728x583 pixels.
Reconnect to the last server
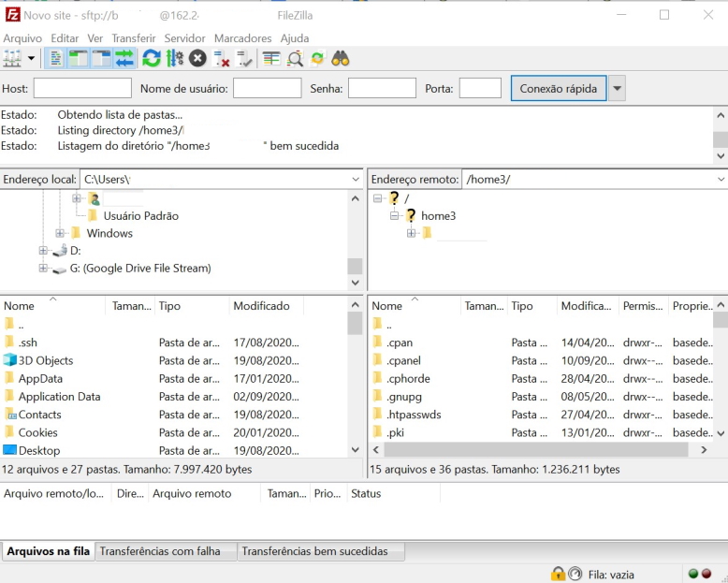pos(244,58)
